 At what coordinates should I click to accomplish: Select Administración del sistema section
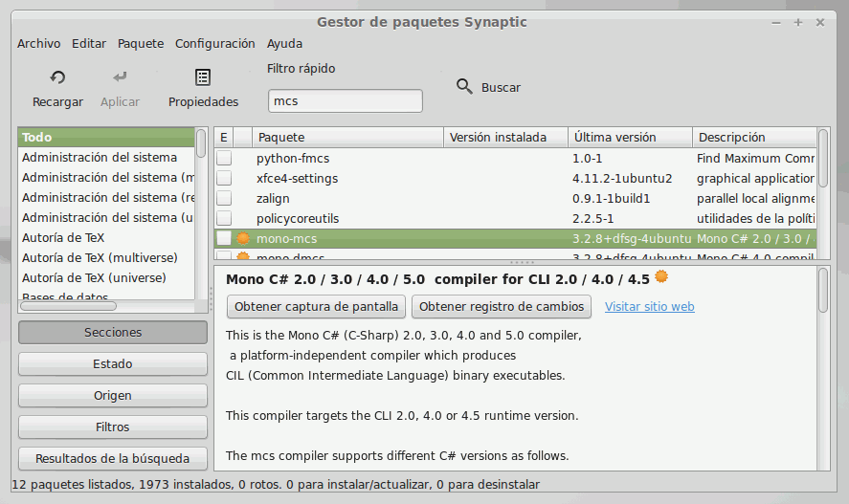pyautogui.click(x=106, y=158)
